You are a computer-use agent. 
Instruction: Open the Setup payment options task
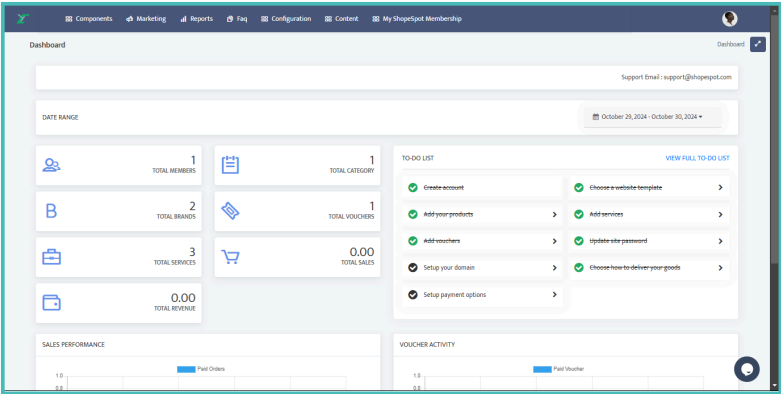tap(482, 295)
